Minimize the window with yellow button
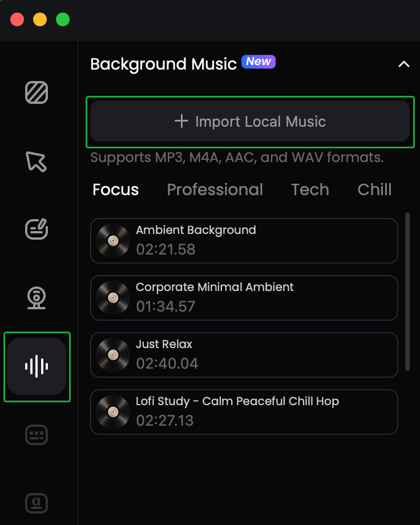The height and width of the screenshot is (525, 420). click(40, 19)
